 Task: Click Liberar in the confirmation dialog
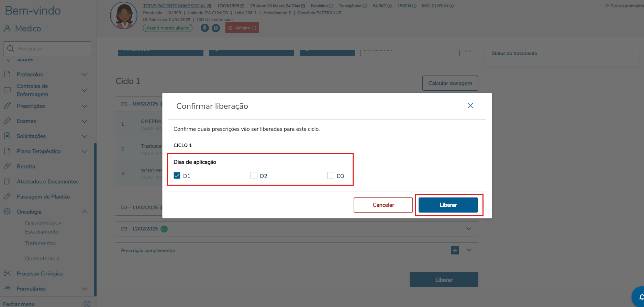click(448, 205)
